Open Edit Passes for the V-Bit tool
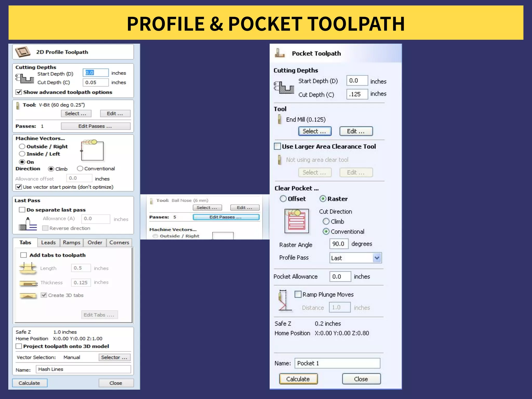 (x=95, y=126)
